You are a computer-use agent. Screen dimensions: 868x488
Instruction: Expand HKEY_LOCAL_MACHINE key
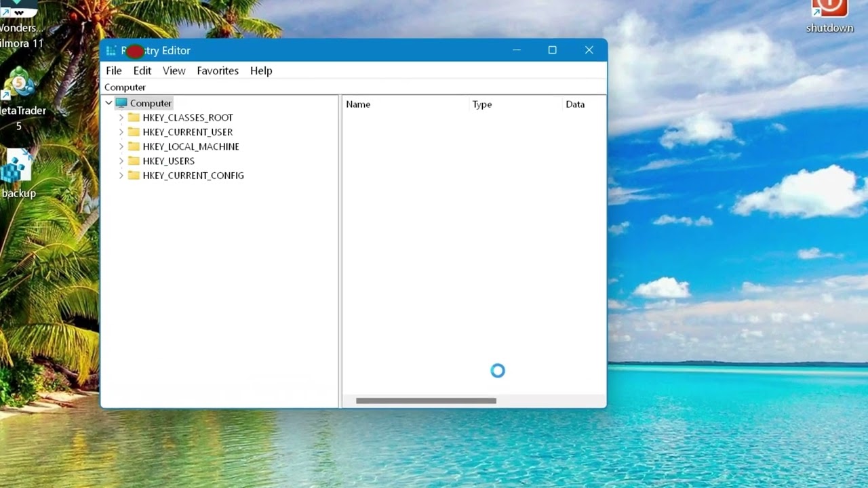pos(121,146)
